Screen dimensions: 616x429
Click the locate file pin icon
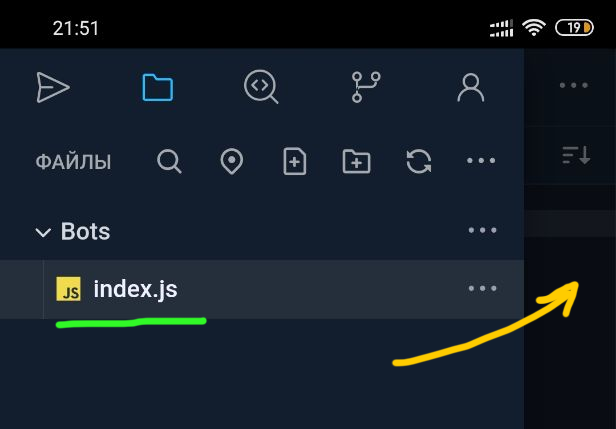[x=232, y=161]
